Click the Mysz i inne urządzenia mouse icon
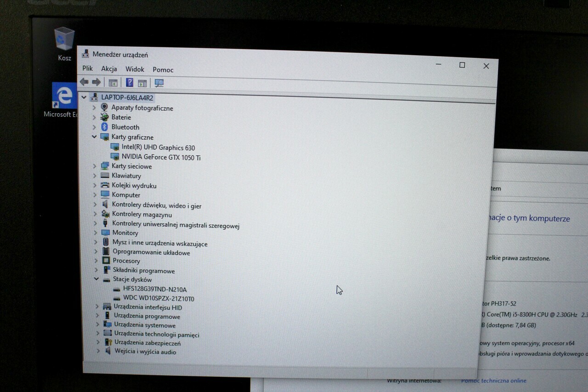 click(x=106, y=242)
